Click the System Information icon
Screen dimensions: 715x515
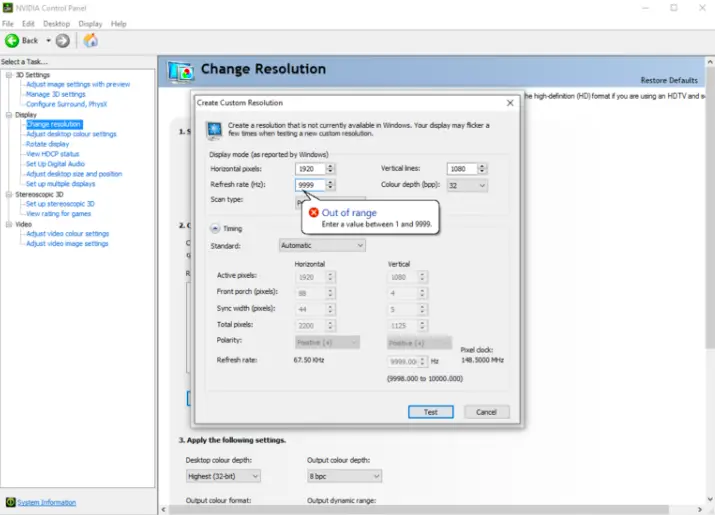tap(10, 502)
